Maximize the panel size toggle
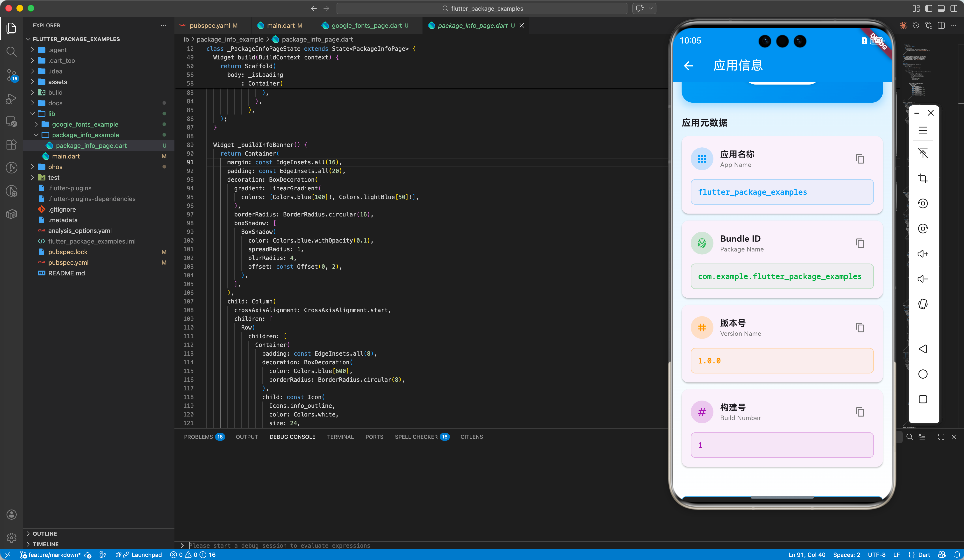Viewport: 964px width, 560px height. point(941,437)
